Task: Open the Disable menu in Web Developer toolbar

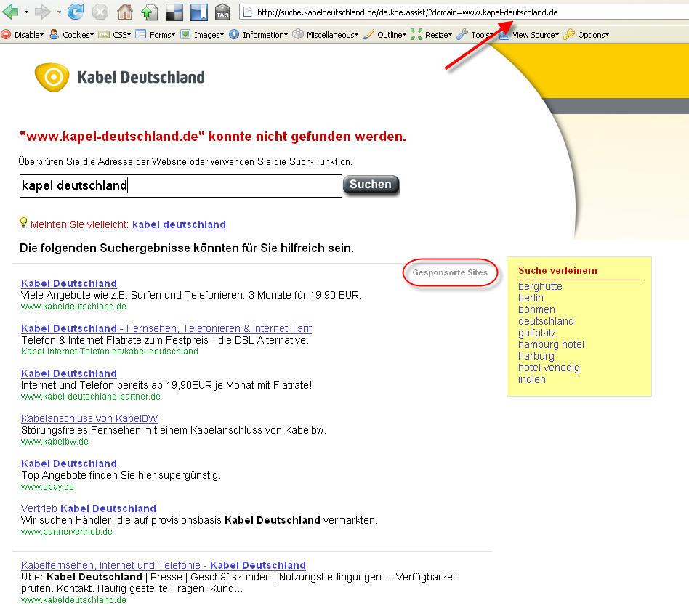Action: [29, 35]
